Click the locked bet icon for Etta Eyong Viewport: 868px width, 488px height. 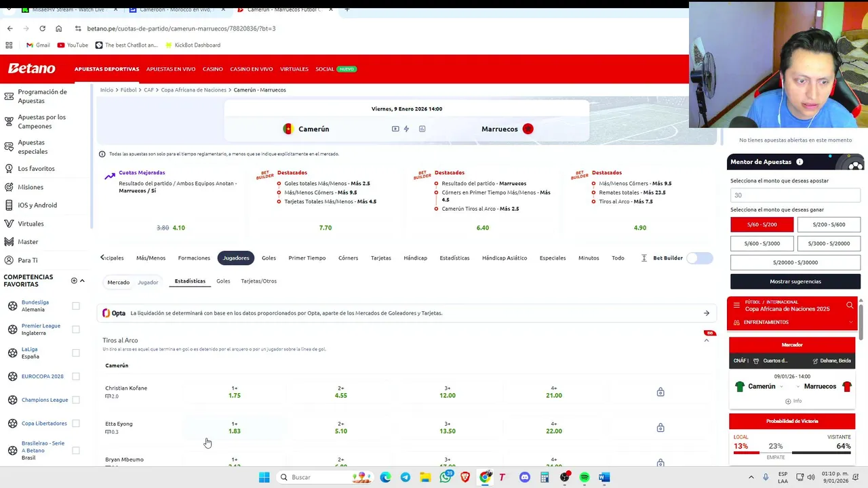point(660,428)
